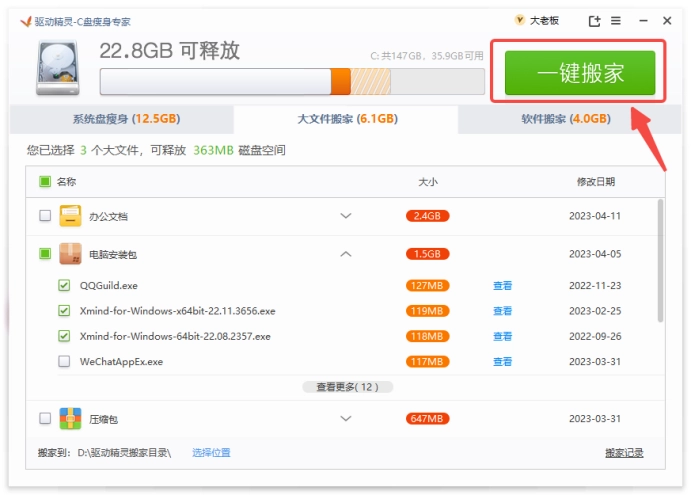Screen dimensions: 692x495
Task: Expand the 办公文档 group chevron
Action: (x=346, y=216)
